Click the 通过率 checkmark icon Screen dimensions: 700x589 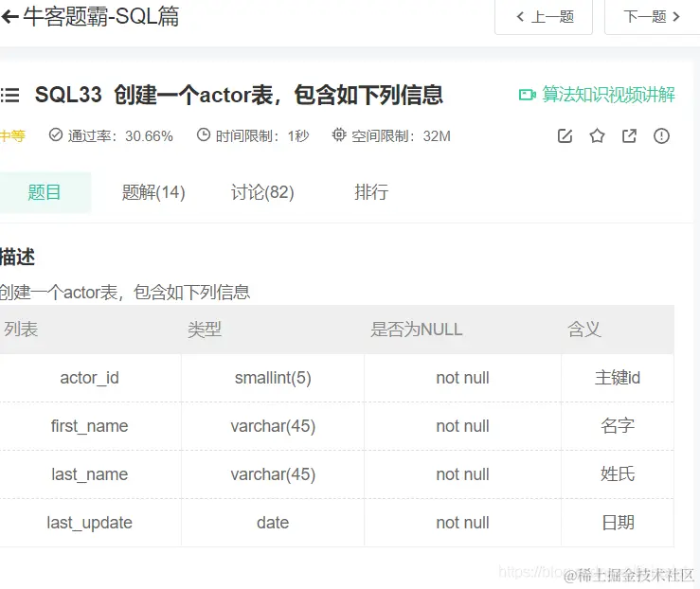click(56, 134)
